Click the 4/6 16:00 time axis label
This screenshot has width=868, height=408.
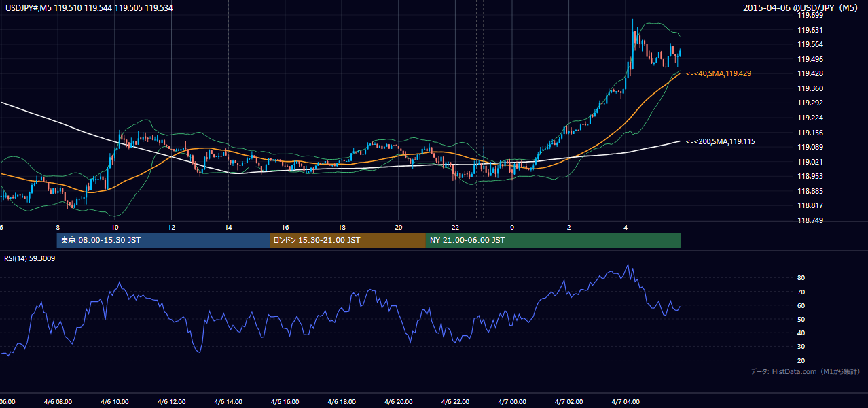(285, 402)
